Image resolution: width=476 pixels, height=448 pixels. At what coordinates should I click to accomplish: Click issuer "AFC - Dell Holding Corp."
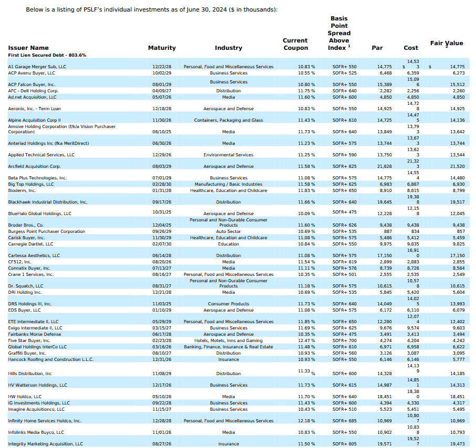click(x=33, y=91)
